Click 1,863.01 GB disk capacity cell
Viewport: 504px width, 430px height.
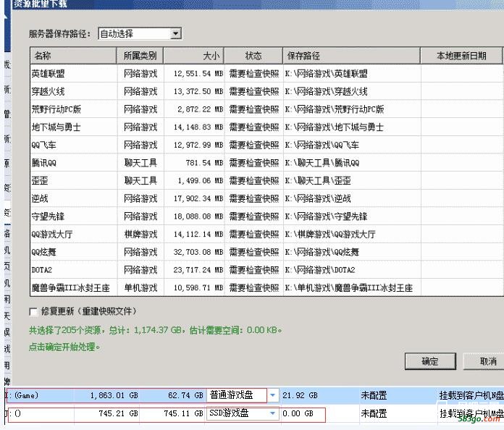click(x=114, y=395)
